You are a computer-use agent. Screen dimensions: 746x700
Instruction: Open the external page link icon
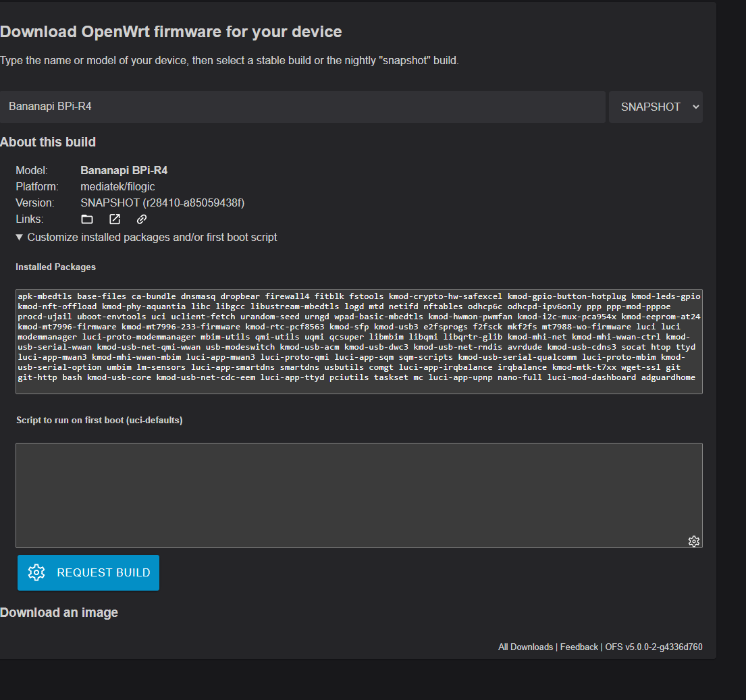[x=115, y=219]
